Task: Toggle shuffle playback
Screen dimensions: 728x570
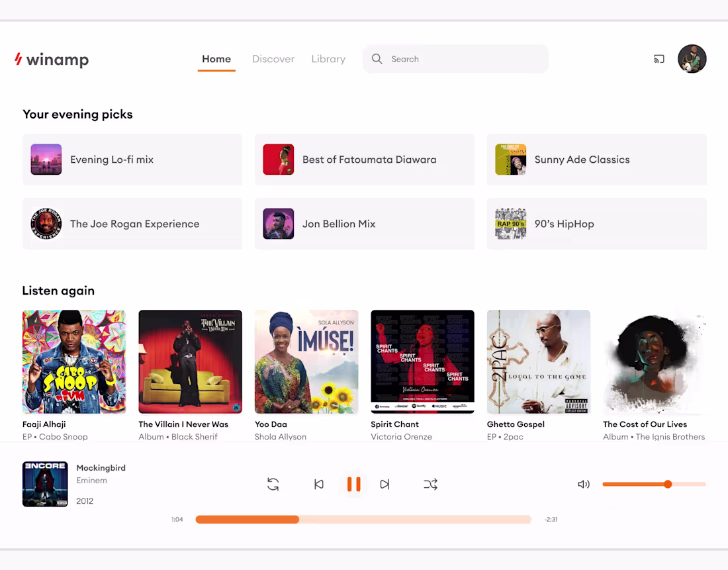Action: (x=430, y=484)
